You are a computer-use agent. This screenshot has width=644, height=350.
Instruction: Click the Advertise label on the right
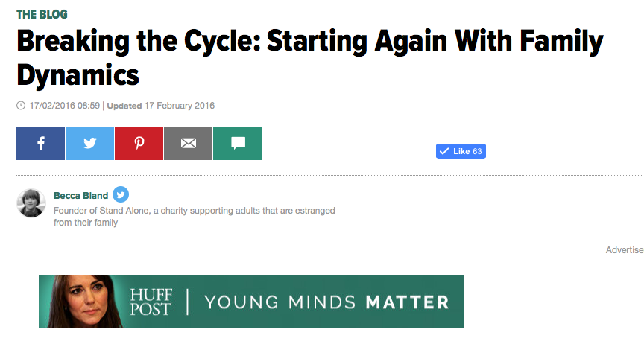[625, 250]
